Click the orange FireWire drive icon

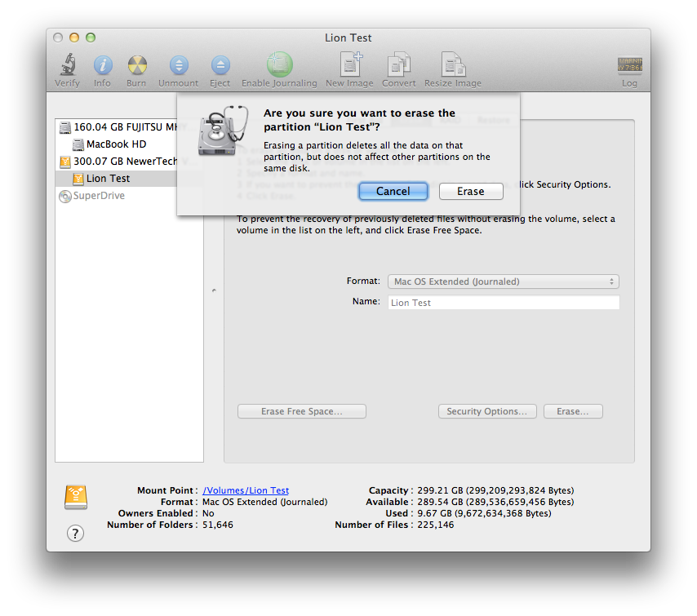pyautogui.click(x=76, y=497)
